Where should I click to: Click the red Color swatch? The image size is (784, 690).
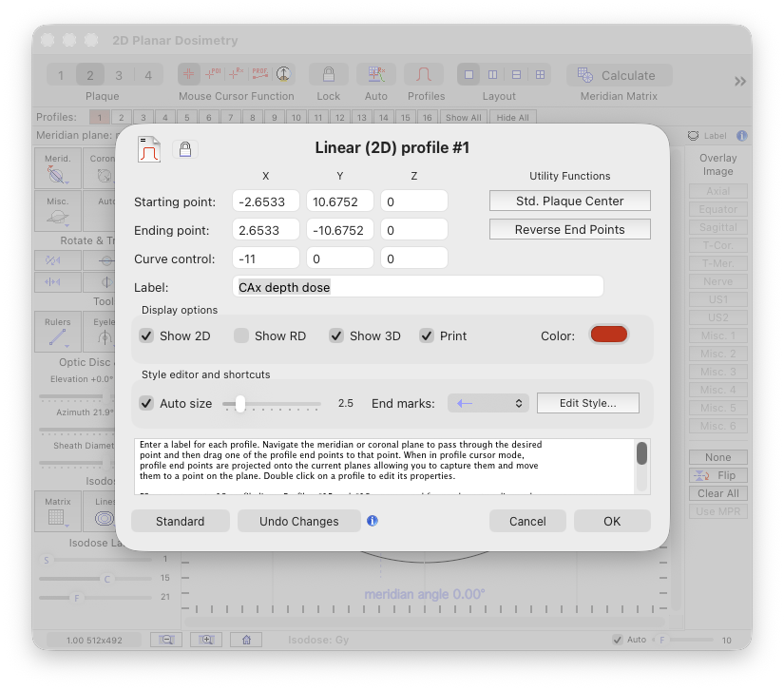tap(608, 335)
